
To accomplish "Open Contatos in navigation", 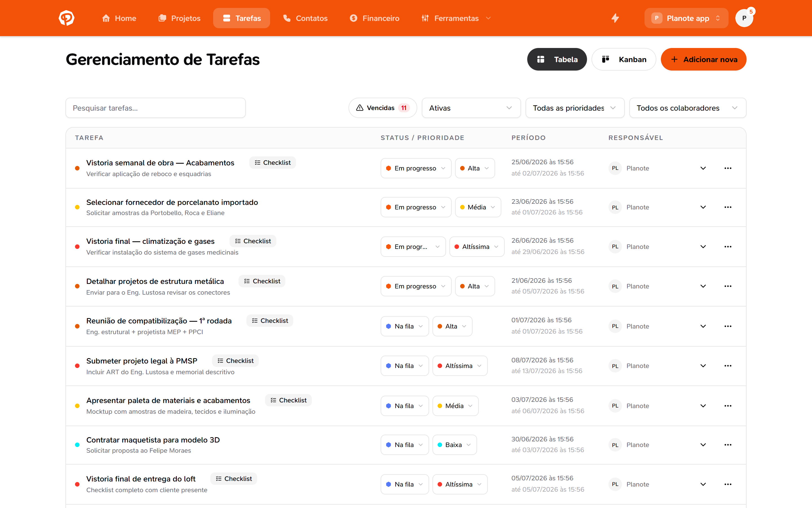I will point(305,18).
